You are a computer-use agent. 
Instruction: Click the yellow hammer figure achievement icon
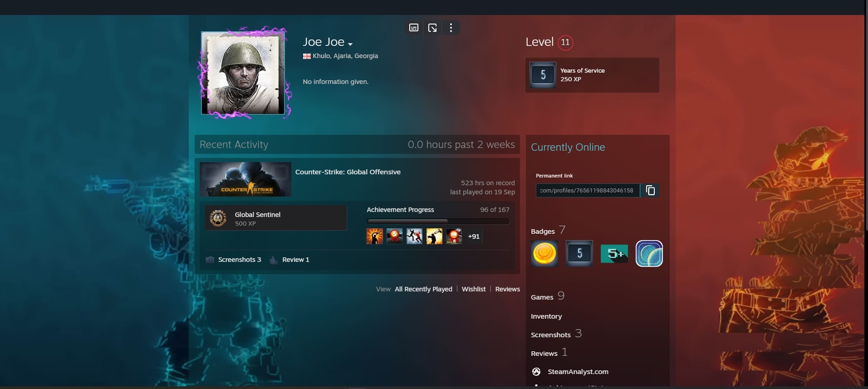434,236
